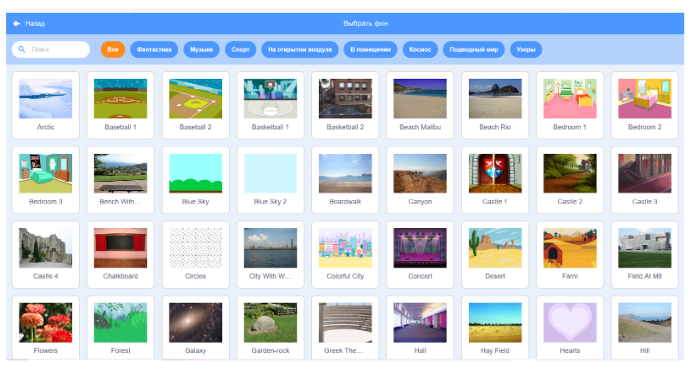Choose the Concert stage backdrop
This screenshot has height=383, width=696.
click(x=420, y=255)
